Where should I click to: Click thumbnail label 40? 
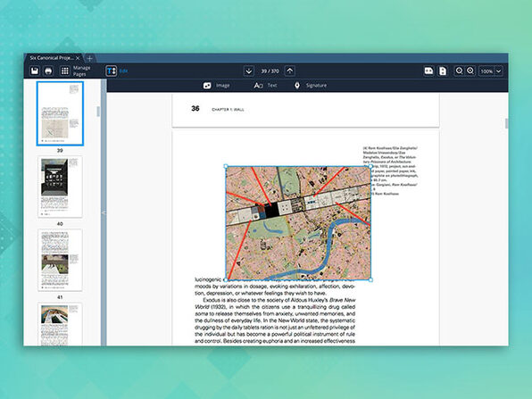[x=60, y=223]
